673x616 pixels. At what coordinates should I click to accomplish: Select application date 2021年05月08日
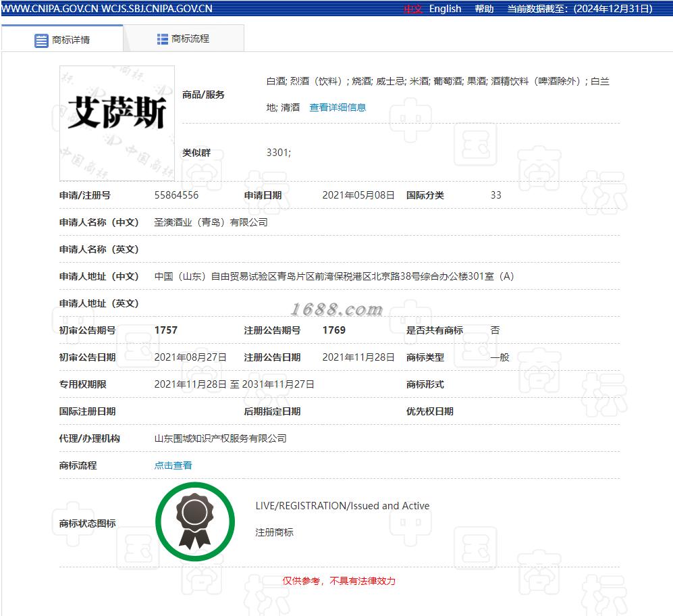pyautogui.click(x=358, y=195)
